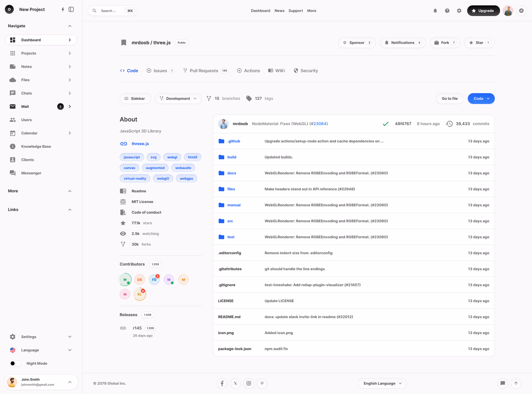This screenshot has height=394, width=532.
Task: Open the #23064 commit link
Action: click(320, 124)
